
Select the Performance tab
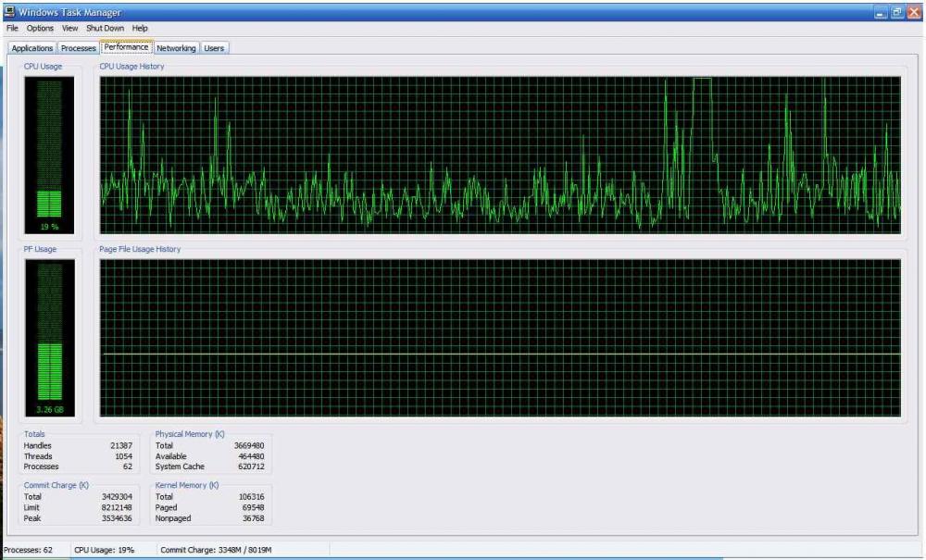coord(126,47)
